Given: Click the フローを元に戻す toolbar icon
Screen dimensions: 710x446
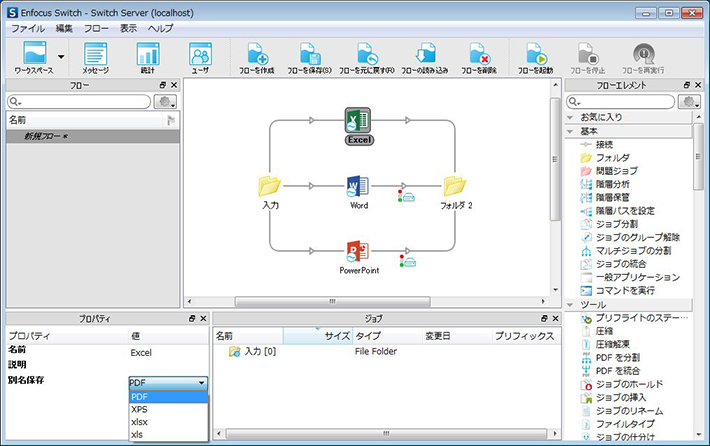Looking at the screenshot, I should 367,58.
